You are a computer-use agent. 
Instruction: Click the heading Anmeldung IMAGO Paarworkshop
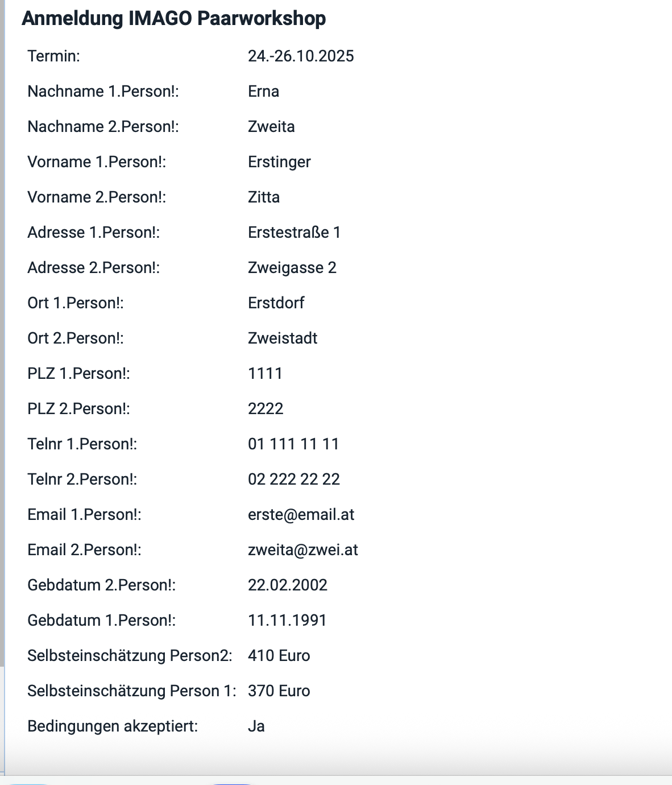click(173, 18)
